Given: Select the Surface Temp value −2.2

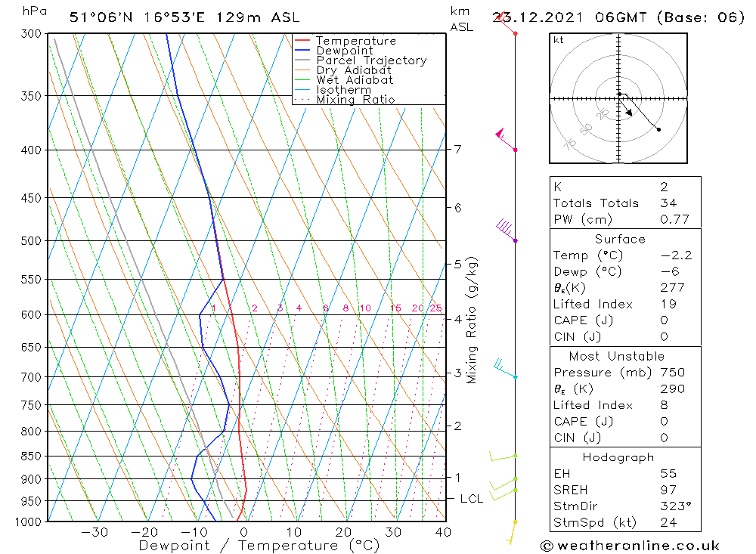Looking at the screenshot, I should coord(677,255).
